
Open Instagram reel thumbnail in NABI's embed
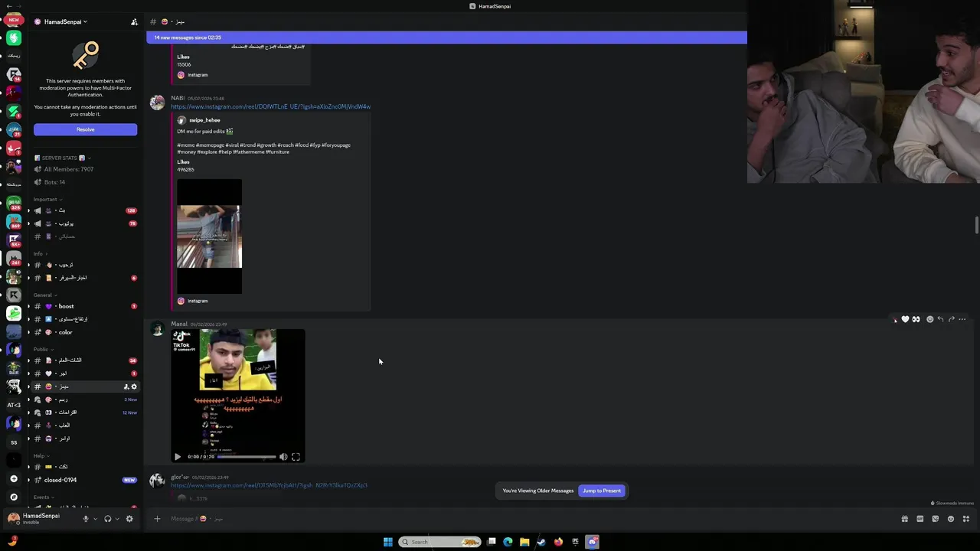point(209,236)
